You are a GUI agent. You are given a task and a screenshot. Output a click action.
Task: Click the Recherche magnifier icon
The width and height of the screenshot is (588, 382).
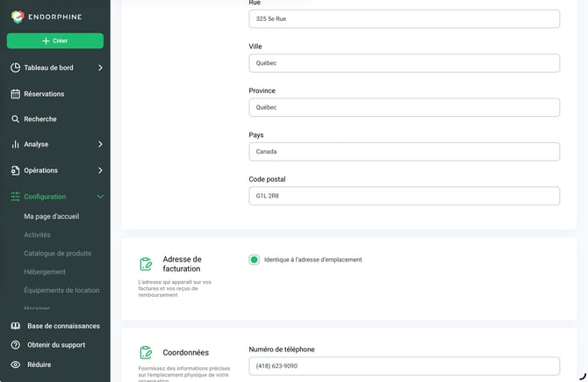pos(16,119)
